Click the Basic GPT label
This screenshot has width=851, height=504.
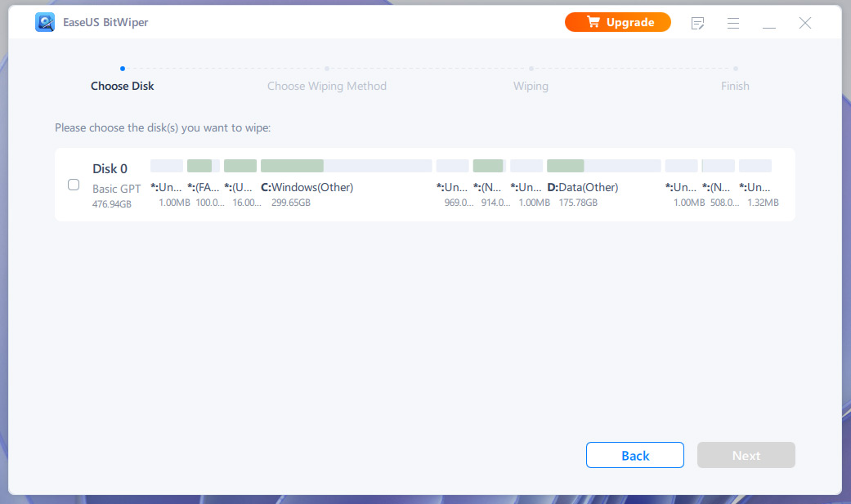(x=116, y=189)
